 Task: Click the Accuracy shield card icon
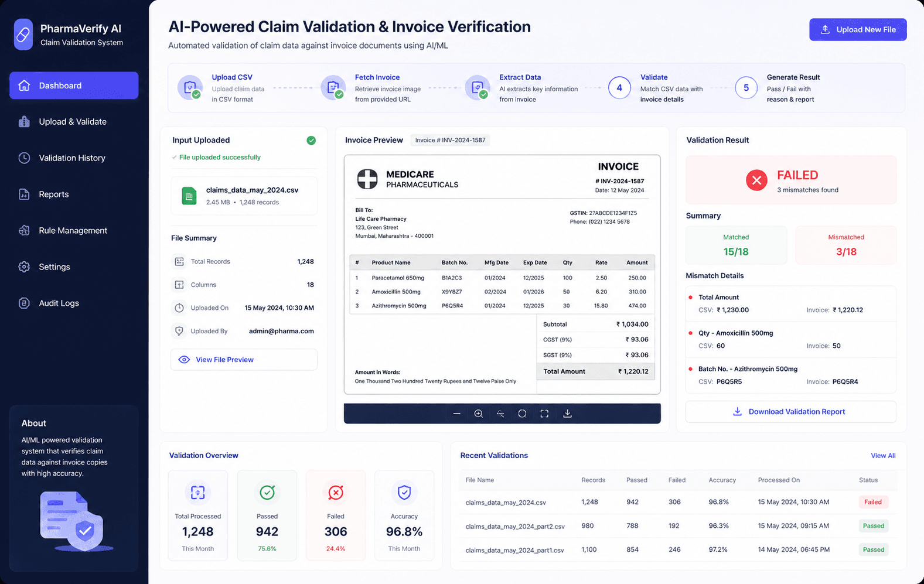(x=404, y=493)
